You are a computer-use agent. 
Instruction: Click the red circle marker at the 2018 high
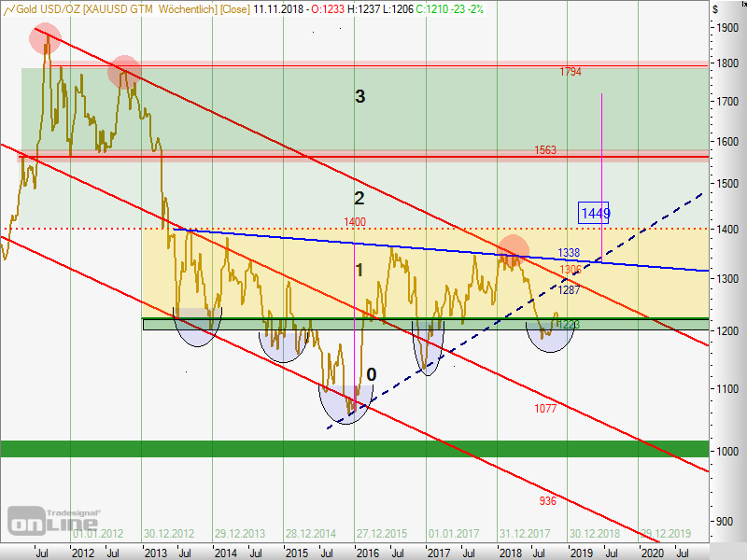point(513,250)
